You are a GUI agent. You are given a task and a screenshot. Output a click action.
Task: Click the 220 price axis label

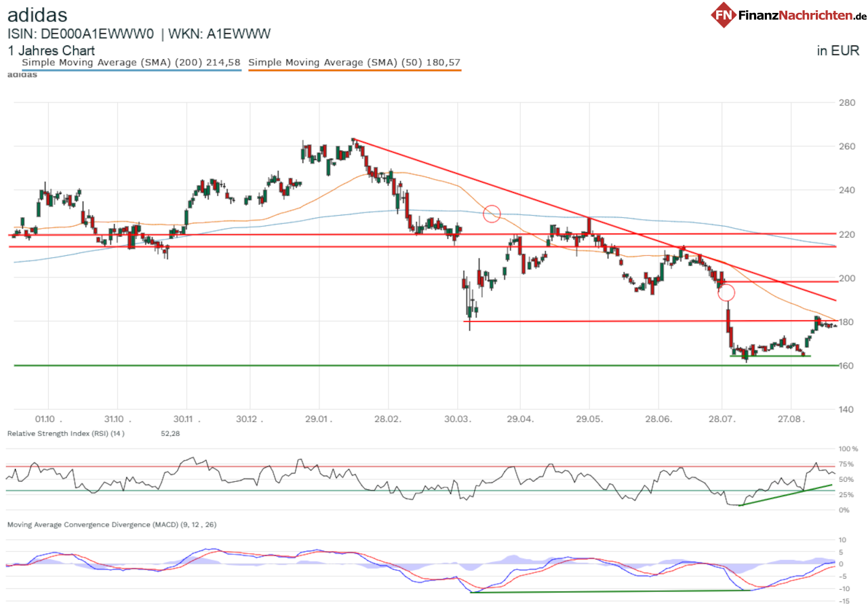(x=846, y=234)
